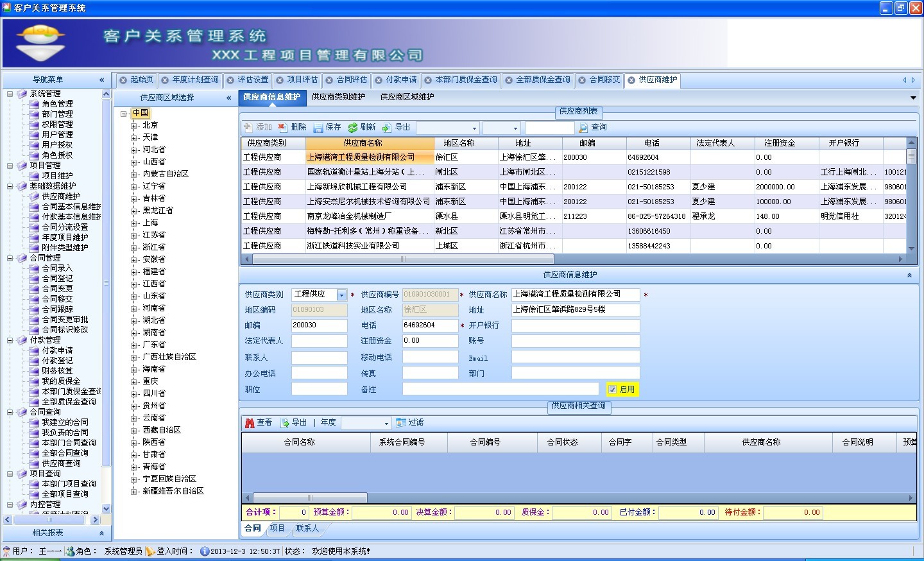Image resolution: width=924 pixels, height=561 pixels.
Task: Click the 备注 input field
Action: tap(501, 390)
